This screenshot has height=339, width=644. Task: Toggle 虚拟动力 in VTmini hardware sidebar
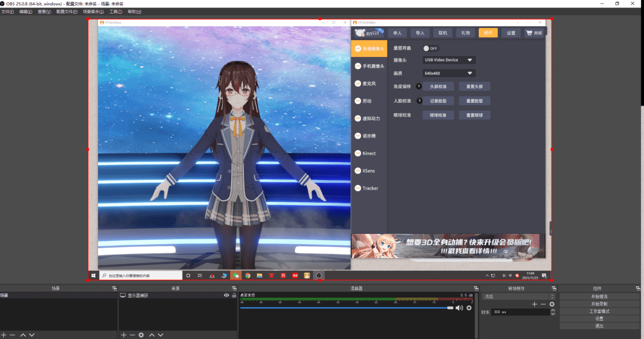358,118
